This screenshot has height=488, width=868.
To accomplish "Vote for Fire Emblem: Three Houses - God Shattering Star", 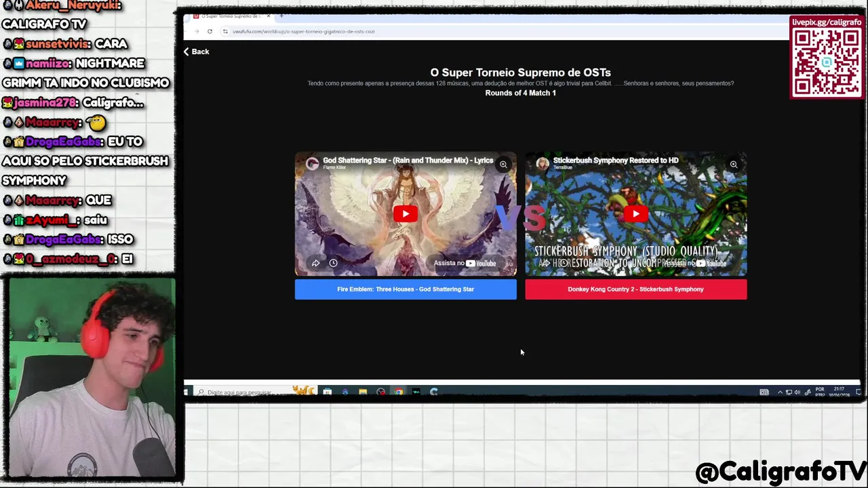I will [406, 289].
